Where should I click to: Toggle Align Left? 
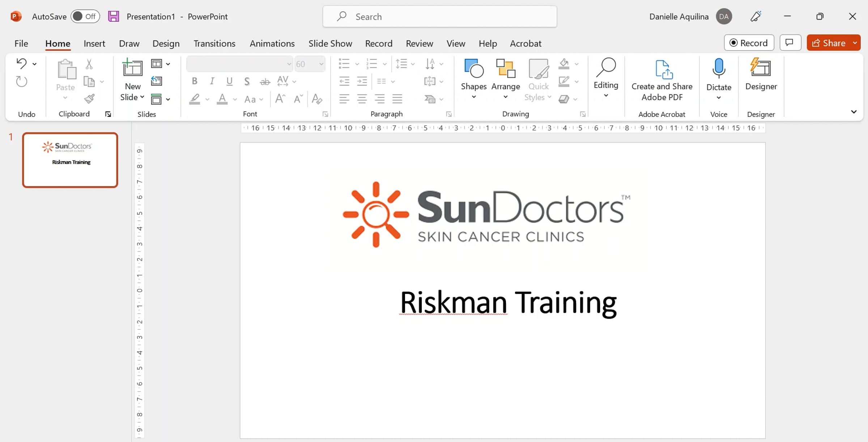pyautogui.click(x=344, y=99)
